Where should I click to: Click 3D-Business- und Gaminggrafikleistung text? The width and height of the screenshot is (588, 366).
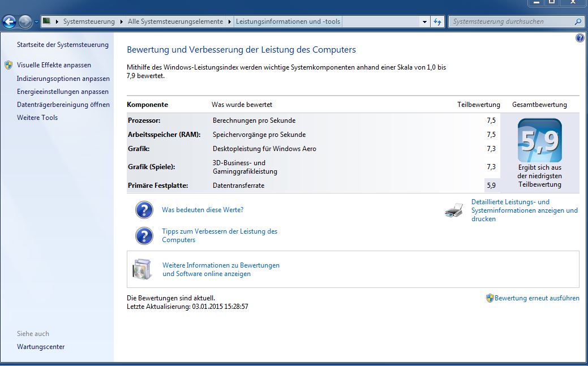click(x=245, y=167)
